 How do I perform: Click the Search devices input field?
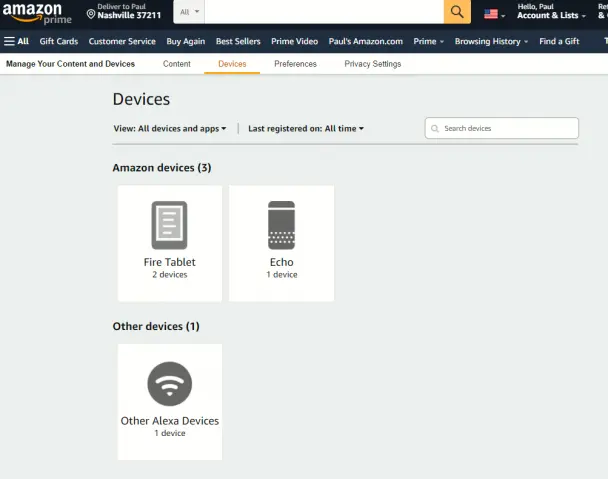pos(502,128)
